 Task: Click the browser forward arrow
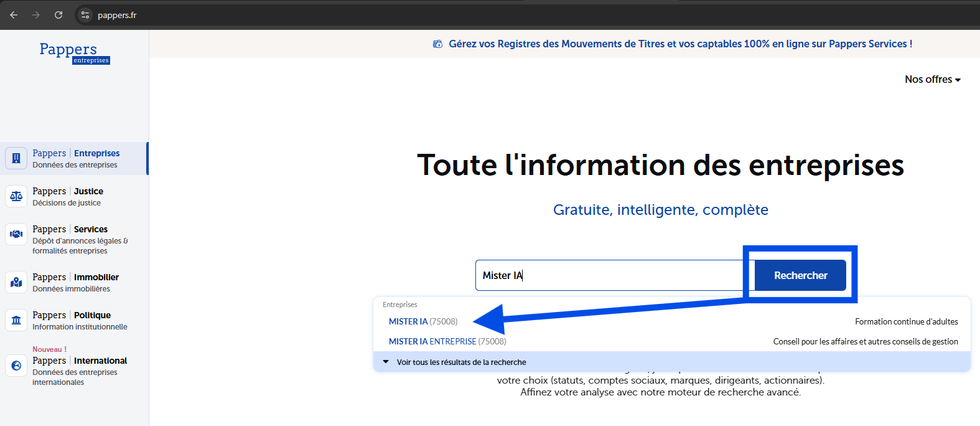point(36,15)
